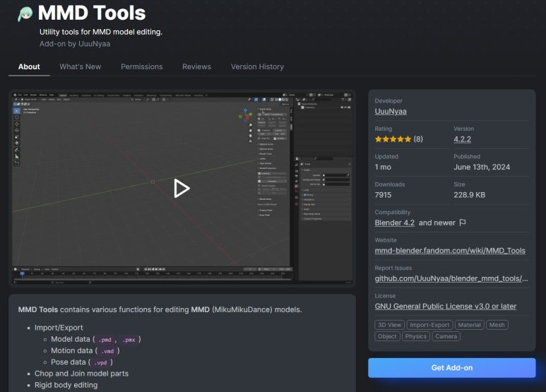
Task: Click the .vpd file extension code
Action: pyautogui.click(x=100, y=362)
